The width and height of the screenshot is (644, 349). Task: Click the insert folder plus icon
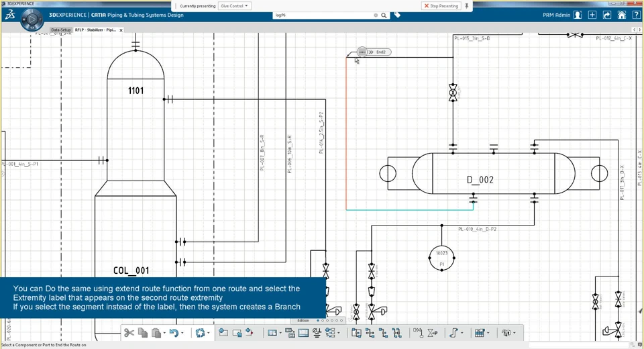click(223, 332)
